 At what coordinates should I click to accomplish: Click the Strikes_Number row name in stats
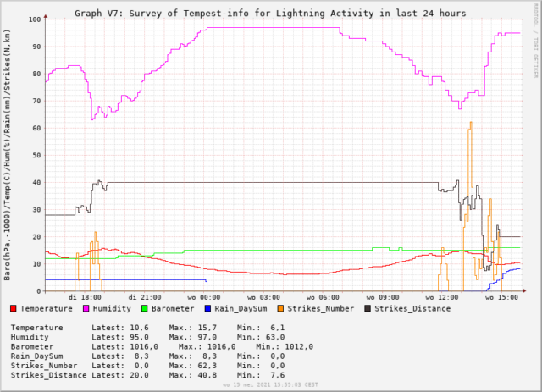coord(44,366)
